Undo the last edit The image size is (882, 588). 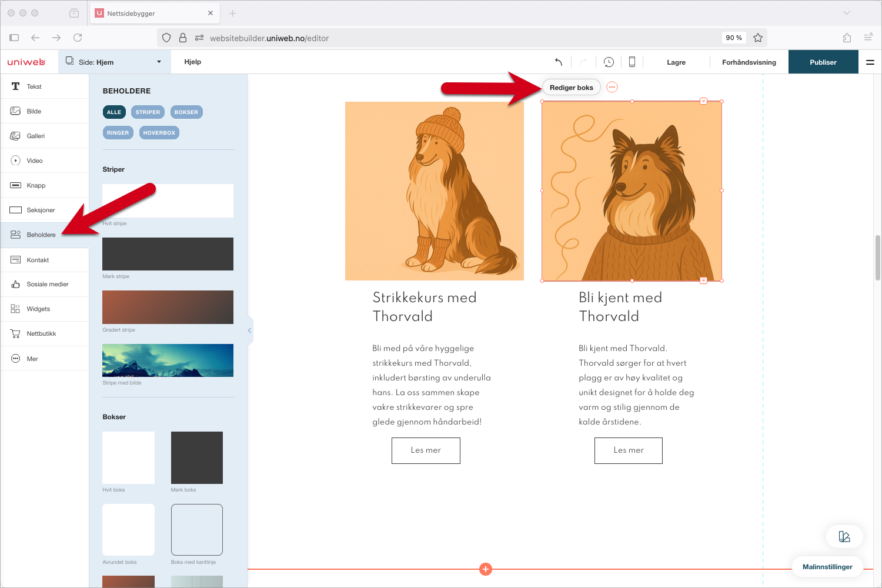[559, 62]
